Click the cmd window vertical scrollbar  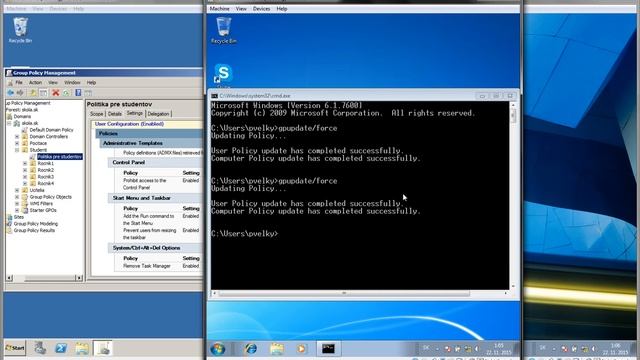(x=513, y=196)
